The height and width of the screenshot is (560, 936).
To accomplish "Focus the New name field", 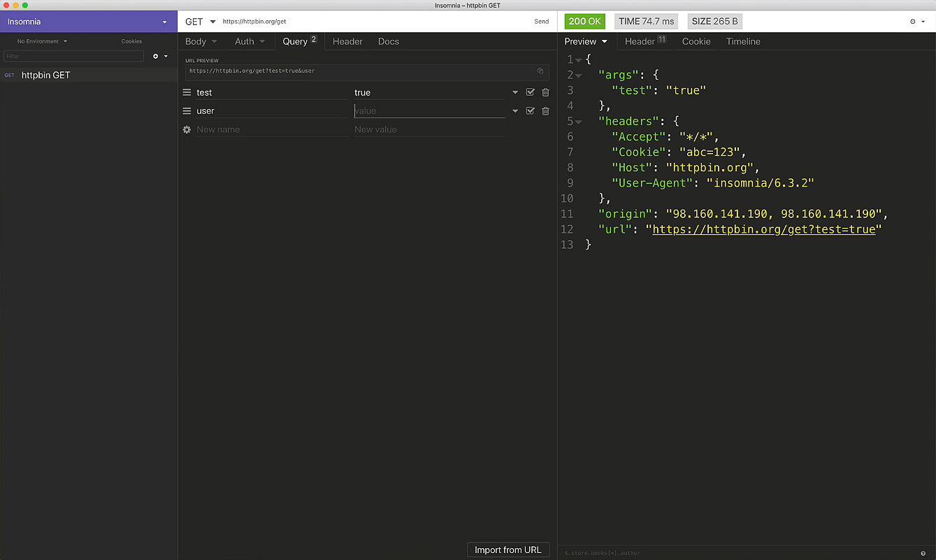I will 271,129.
